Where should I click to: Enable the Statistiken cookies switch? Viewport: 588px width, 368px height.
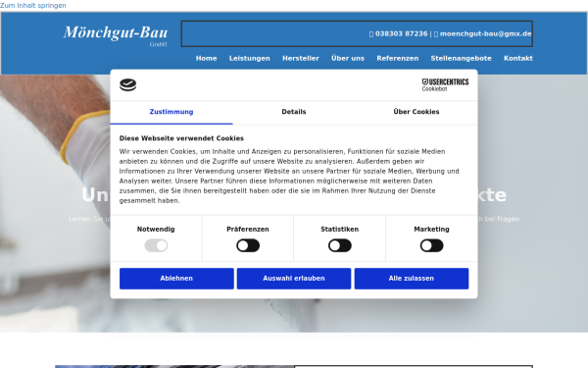tap(340, 246)
